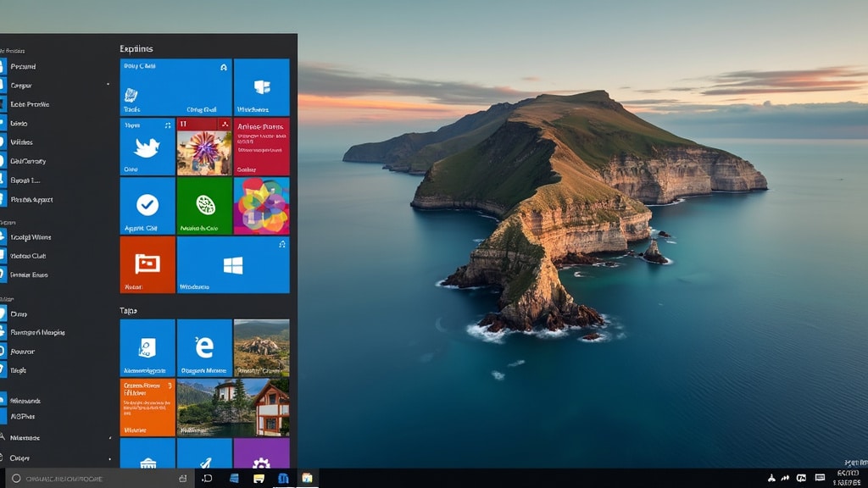Open the orange text news tile
Screen dimensions: 868x488
coord(147,408)
